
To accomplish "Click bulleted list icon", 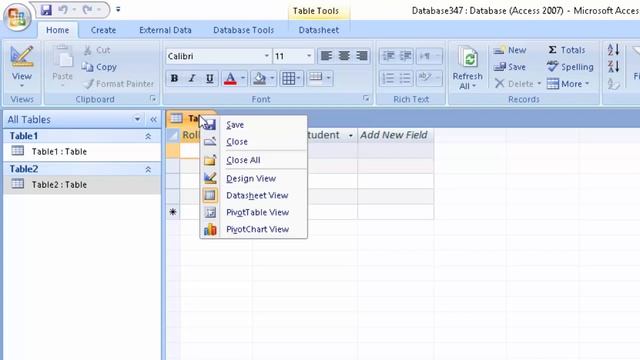I will point(405,78).
